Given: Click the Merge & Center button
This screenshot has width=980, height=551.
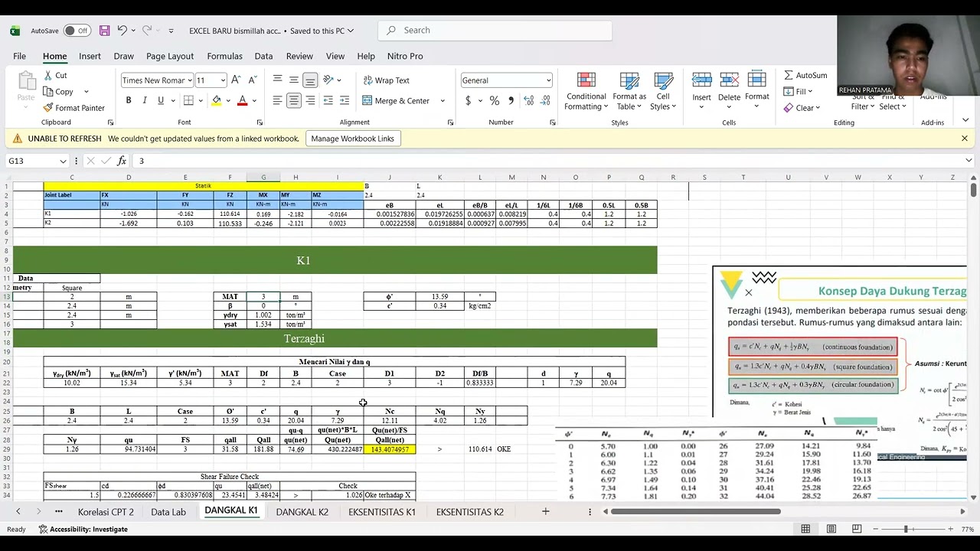Looking at the screenshot, I should 395,100.
